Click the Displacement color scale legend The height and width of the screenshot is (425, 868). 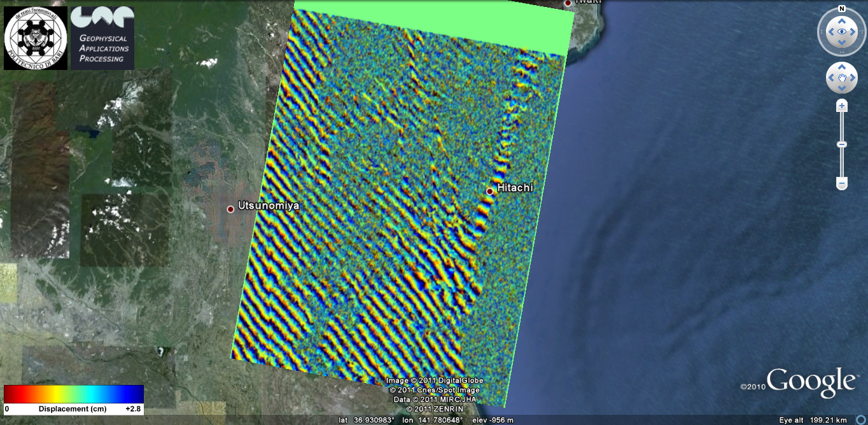pos(74,400)
